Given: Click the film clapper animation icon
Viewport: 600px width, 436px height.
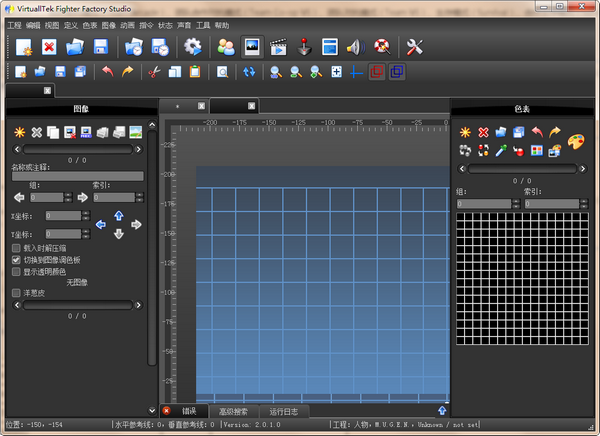Looking at the screenshot, I should (x=279, y=47).
